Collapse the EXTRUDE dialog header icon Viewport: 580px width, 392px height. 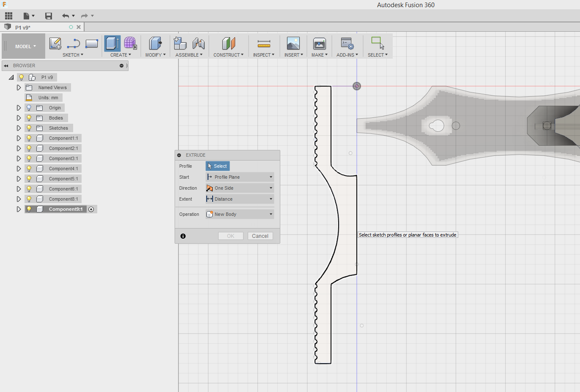coord(179,155)
